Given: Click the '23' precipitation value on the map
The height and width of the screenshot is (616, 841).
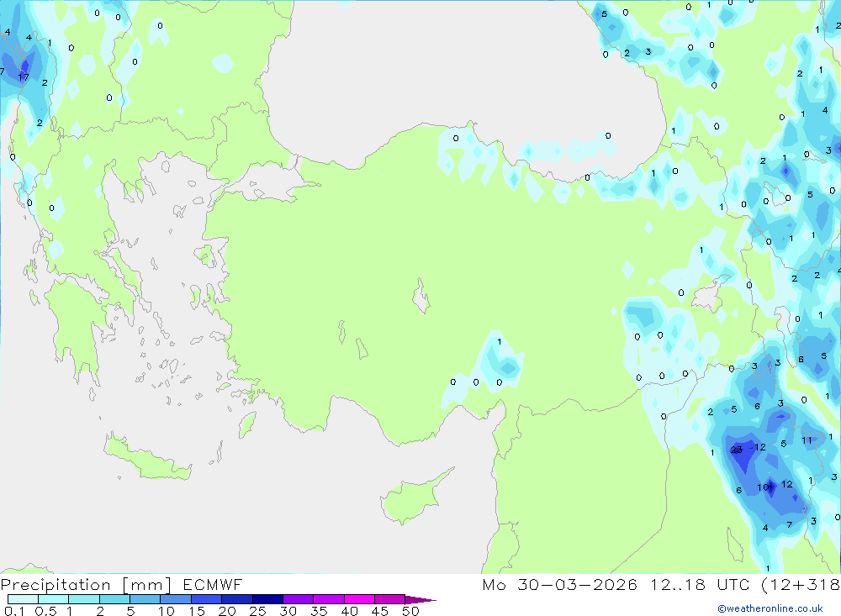Looking at the screenshot, I should (x=737, y=450).
